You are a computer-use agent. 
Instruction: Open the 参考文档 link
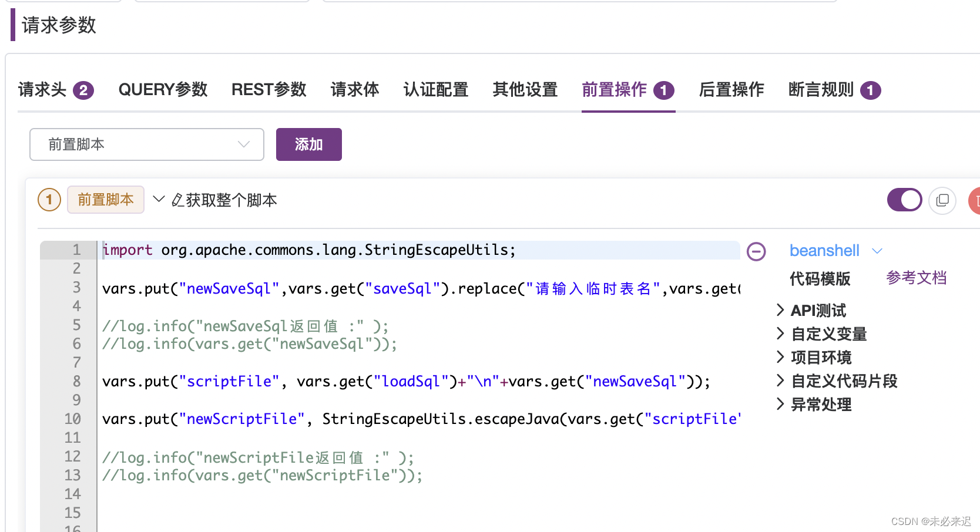[x=916, y=278]
